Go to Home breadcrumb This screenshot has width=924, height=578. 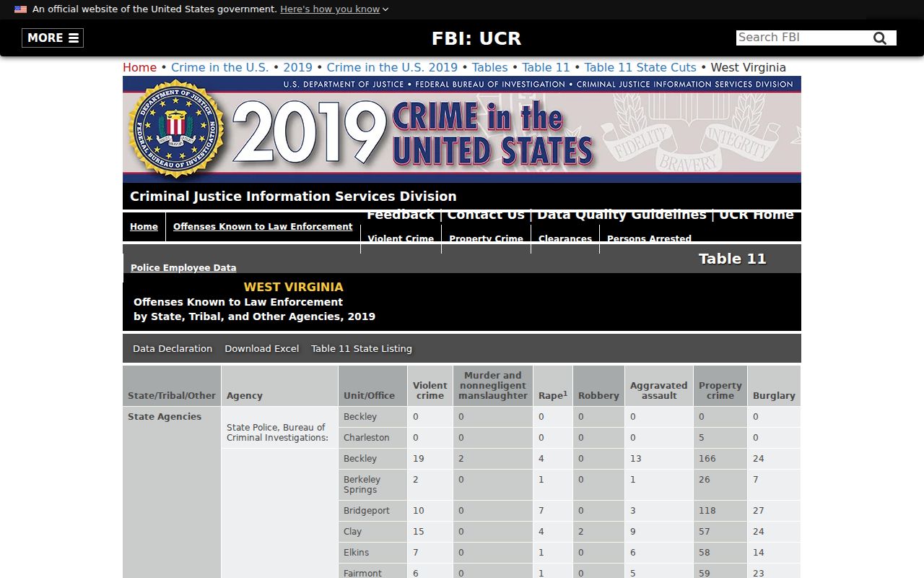coord(139,67)
